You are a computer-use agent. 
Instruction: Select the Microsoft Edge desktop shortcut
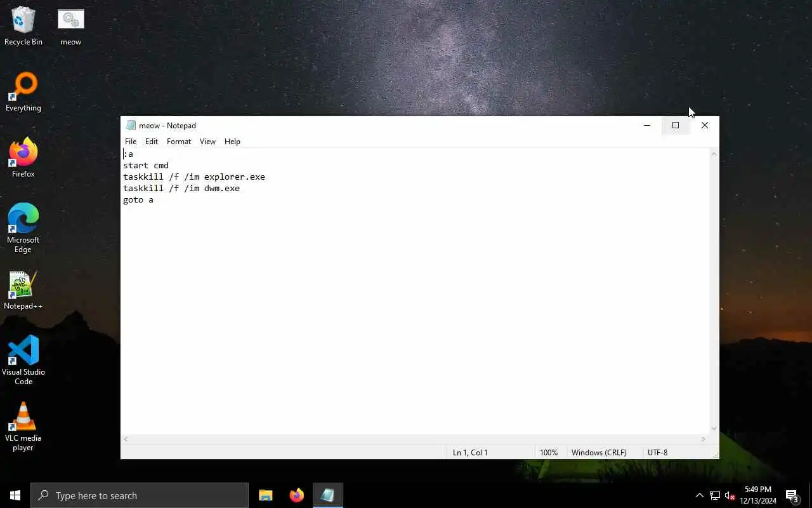click(23, 229)
